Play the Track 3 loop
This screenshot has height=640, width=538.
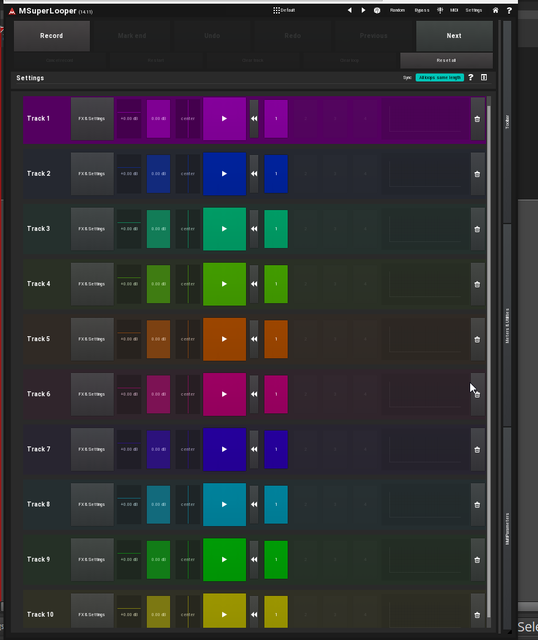tap(225, 229)
